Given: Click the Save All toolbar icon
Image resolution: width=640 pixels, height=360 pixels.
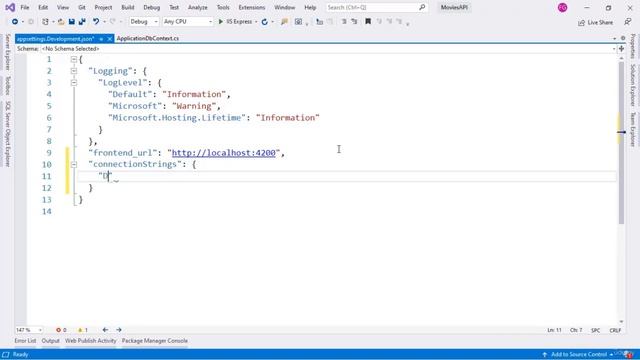Looking at the screenshot, I should (x=82, y=22).
